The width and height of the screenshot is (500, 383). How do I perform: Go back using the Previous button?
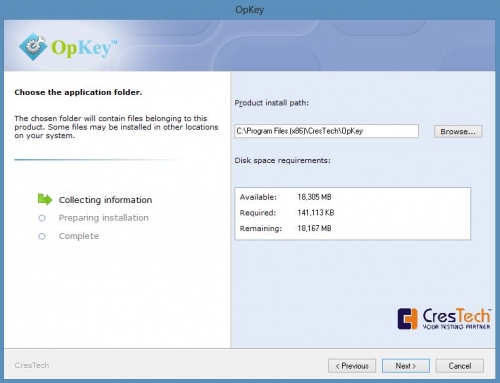[352, 366]
